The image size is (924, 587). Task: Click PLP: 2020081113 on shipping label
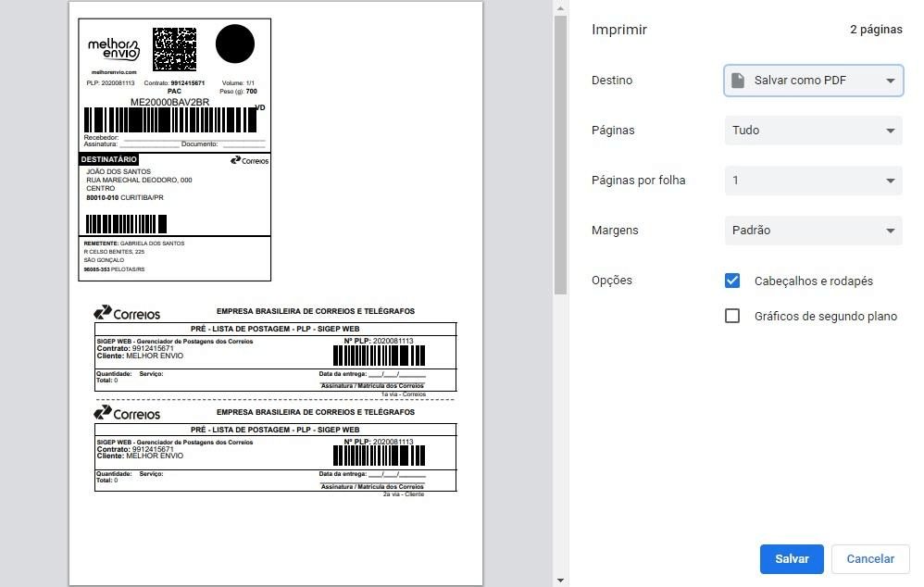(x=110, y=83)
